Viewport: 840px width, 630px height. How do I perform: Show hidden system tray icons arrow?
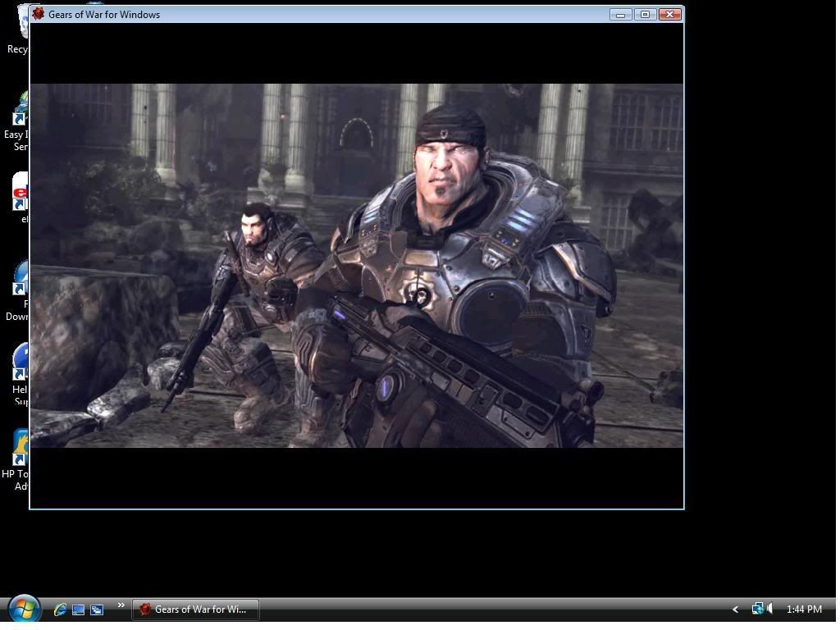pos(735,609)
